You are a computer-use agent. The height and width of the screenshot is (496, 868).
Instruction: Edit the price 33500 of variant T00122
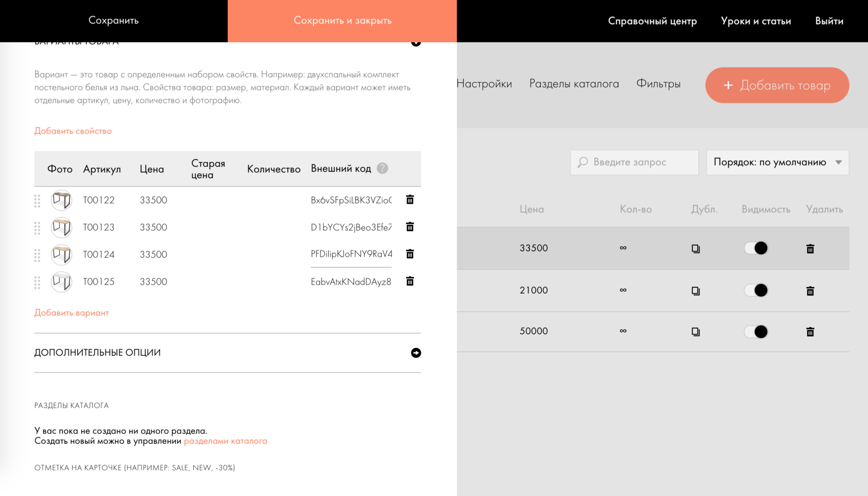coord(153,200)
